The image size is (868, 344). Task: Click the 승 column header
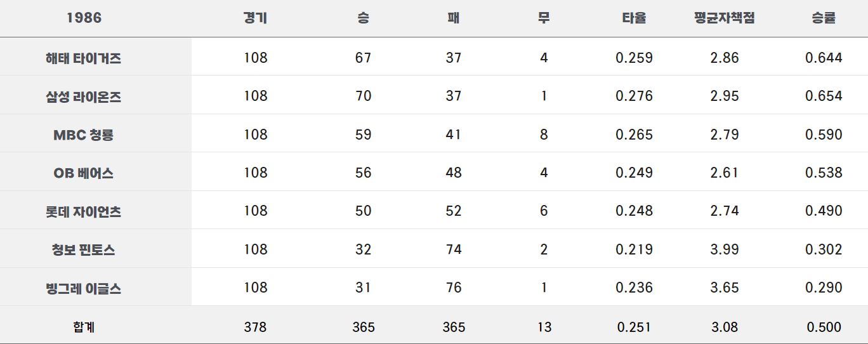364,18
